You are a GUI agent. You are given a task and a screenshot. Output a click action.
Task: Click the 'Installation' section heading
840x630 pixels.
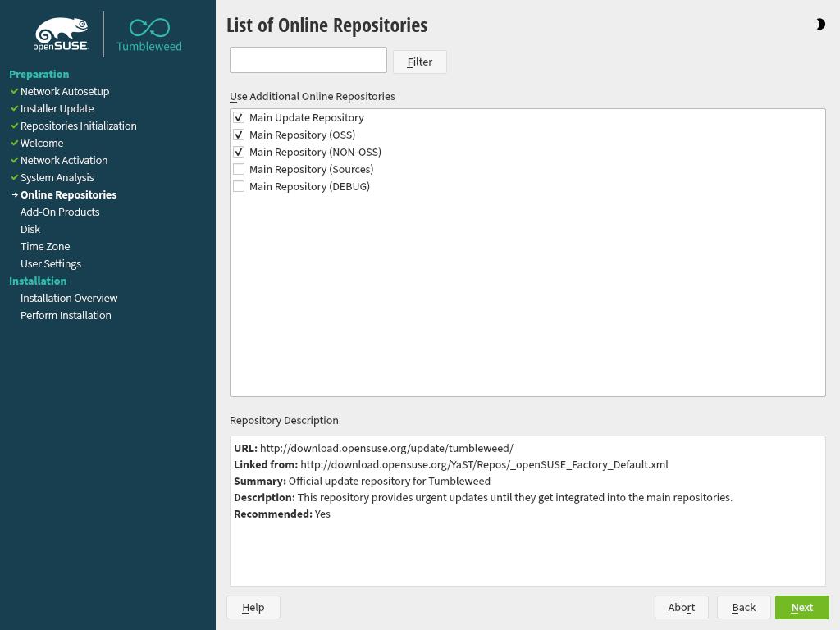pyautogui.click(x=38, y=281)
